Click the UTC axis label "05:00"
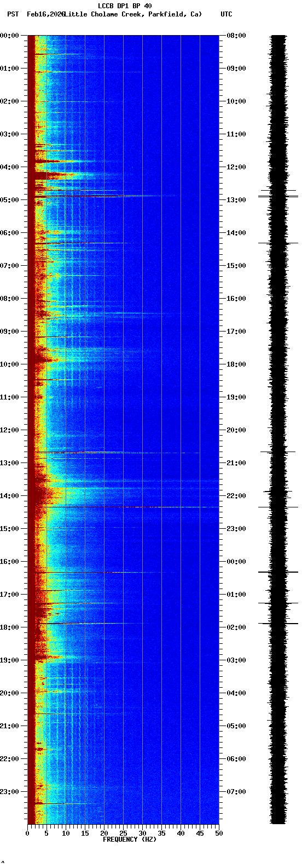 [236, 726]
